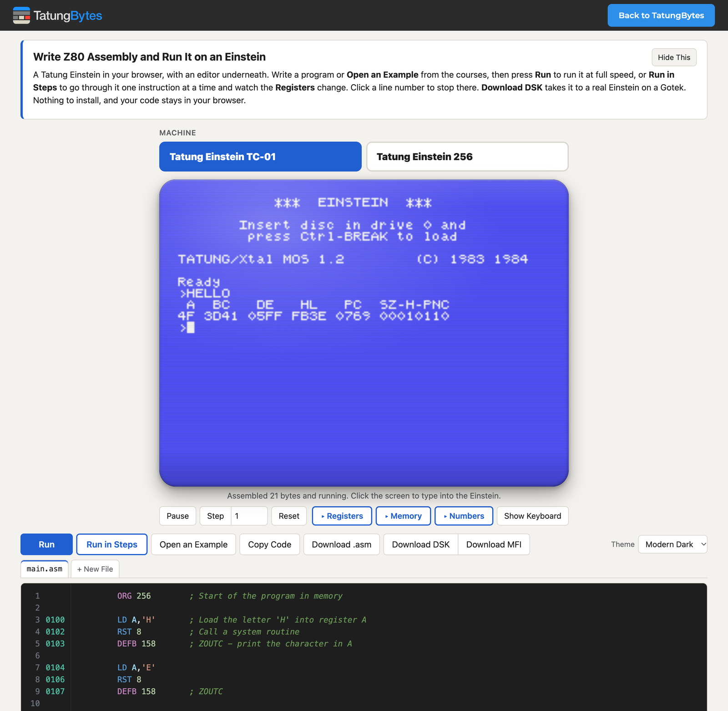
Task: Click the 'ORG 256' code line
Action: (134, 596)
